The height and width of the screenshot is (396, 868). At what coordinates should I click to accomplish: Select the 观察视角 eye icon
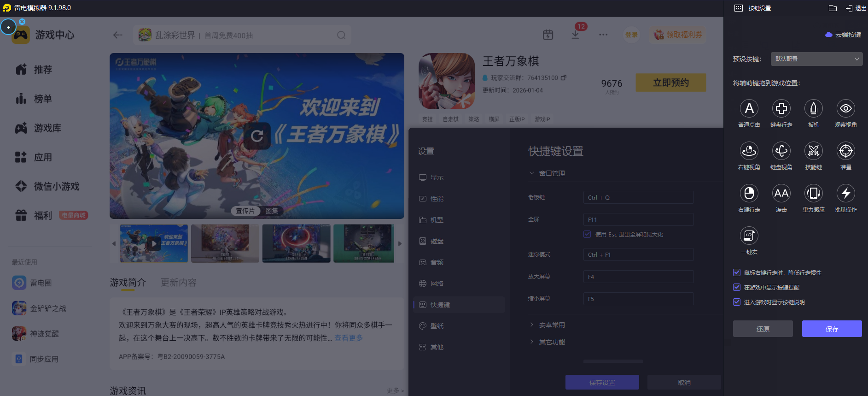[x=846, y=108]
